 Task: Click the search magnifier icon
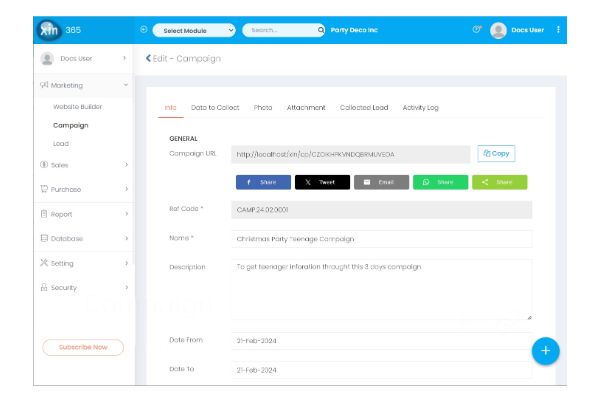click(x=321, y=31)
